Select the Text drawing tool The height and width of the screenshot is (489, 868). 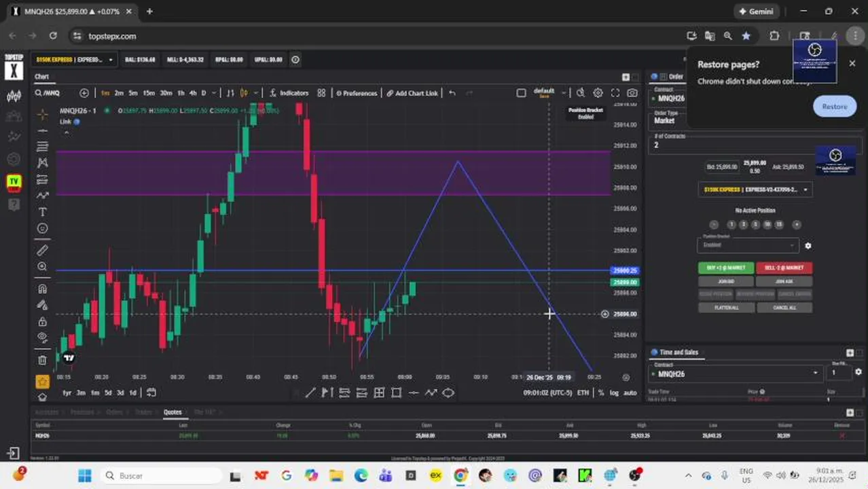(x=42, y=212)
